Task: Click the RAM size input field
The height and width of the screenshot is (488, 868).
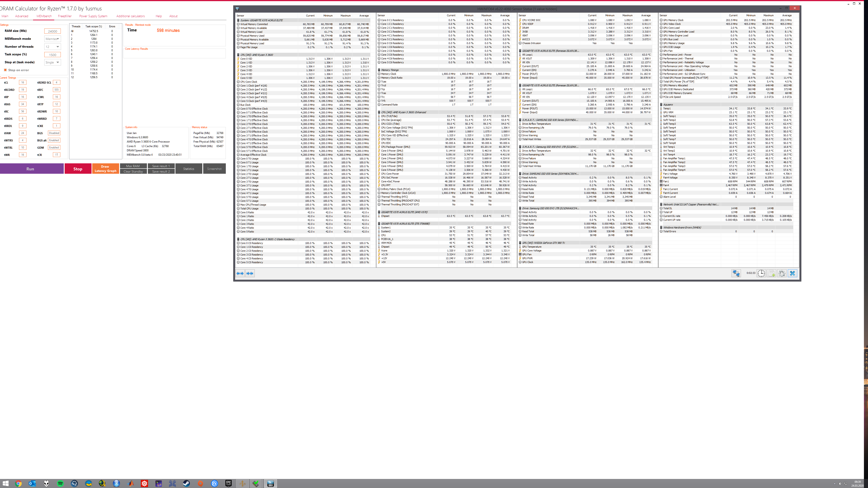Action: click(53, 31)
